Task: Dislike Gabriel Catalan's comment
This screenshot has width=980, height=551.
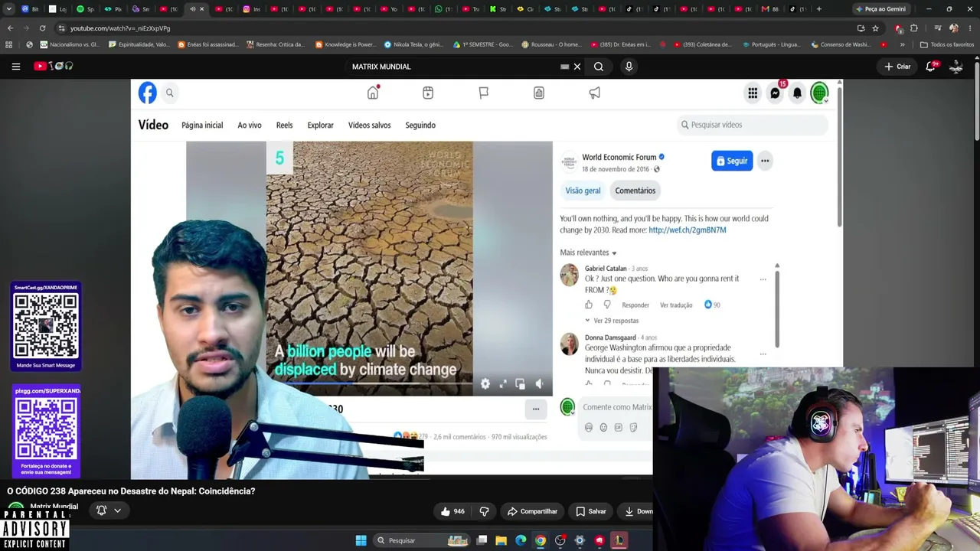Action: click(607, 305)
